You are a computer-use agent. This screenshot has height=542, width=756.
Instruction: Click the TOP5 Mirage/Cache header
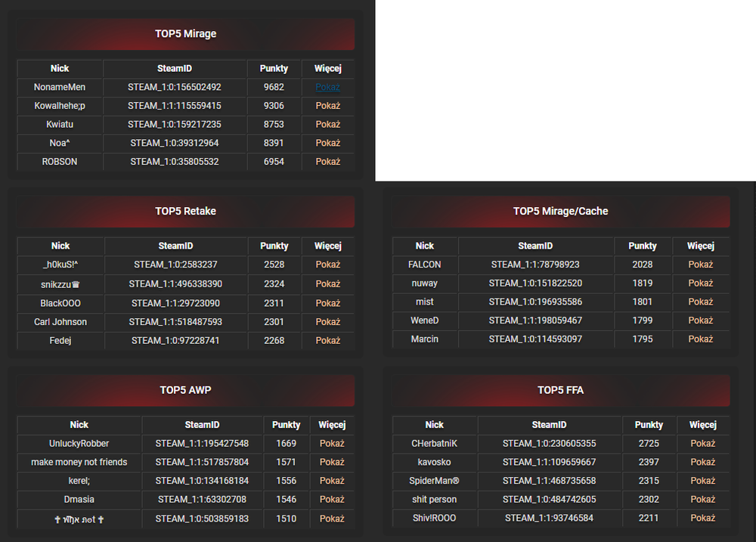(561, 211)
